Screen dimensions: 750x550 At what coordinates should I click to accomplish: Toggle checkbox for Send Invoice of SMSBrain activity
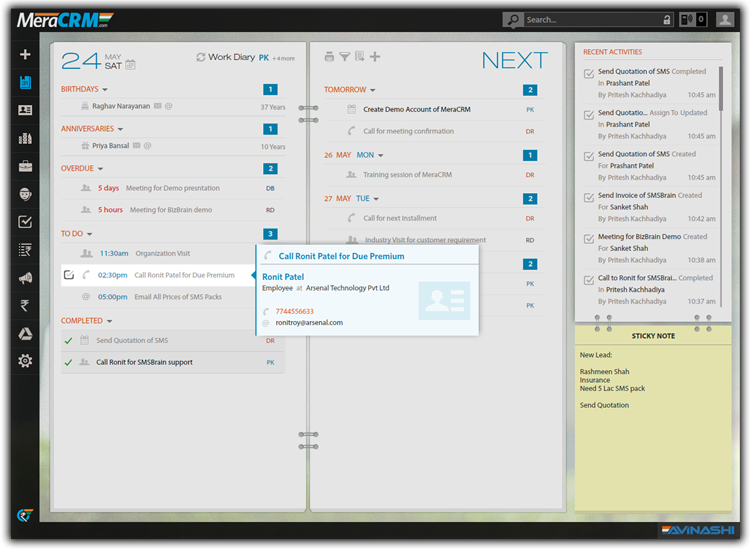589,199
